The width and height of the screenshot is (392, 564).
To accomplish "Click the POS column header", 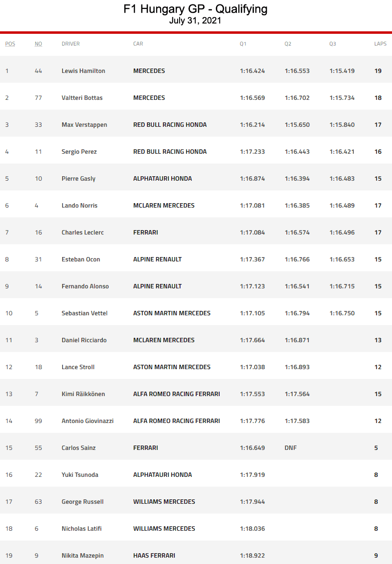I will [x=10, y=44].
